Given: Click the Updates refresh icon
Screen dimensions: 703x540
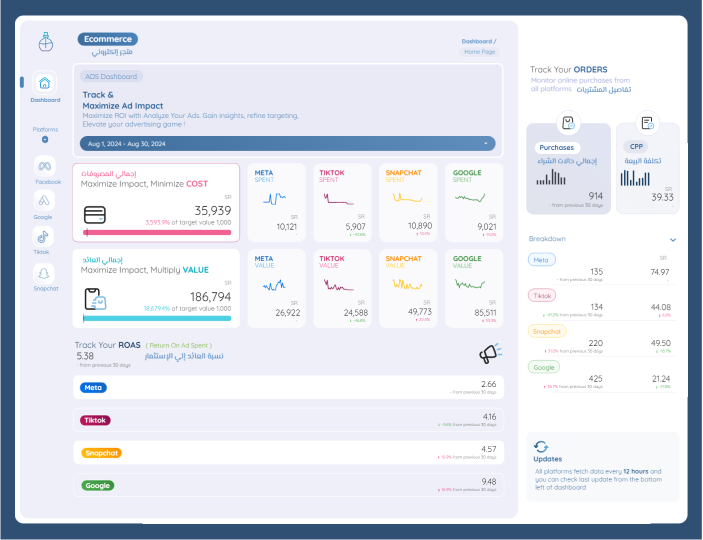Looking at the screenshot, I should (541, 447).
